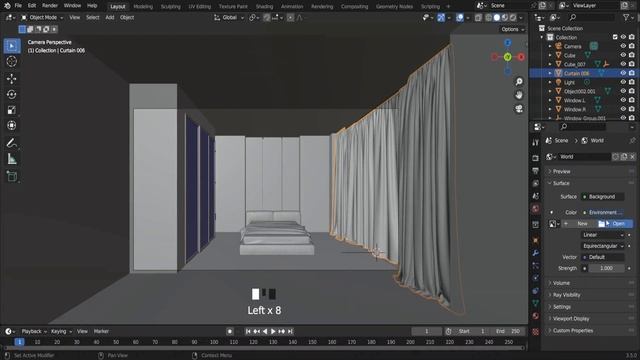The height and width of the screenshot is (360, 640).
Task: Disable Camera in renders camera icon
Action: (x=632, y=46)
